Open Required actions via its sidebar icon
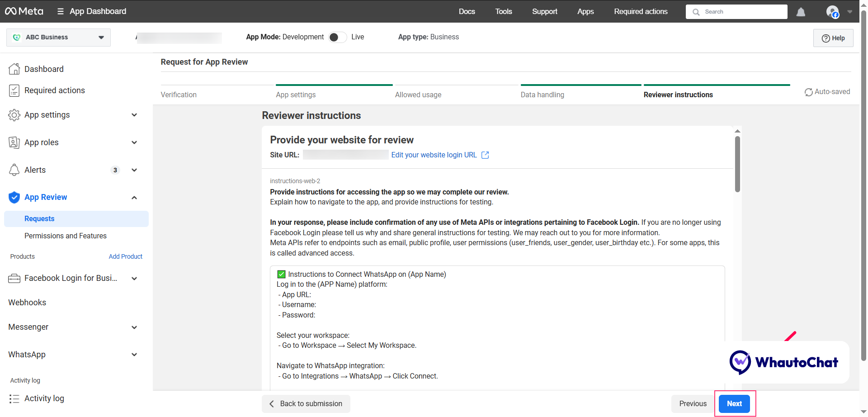Image resolution: width=868 pixels, height=417 pixels. click(14, 90)
